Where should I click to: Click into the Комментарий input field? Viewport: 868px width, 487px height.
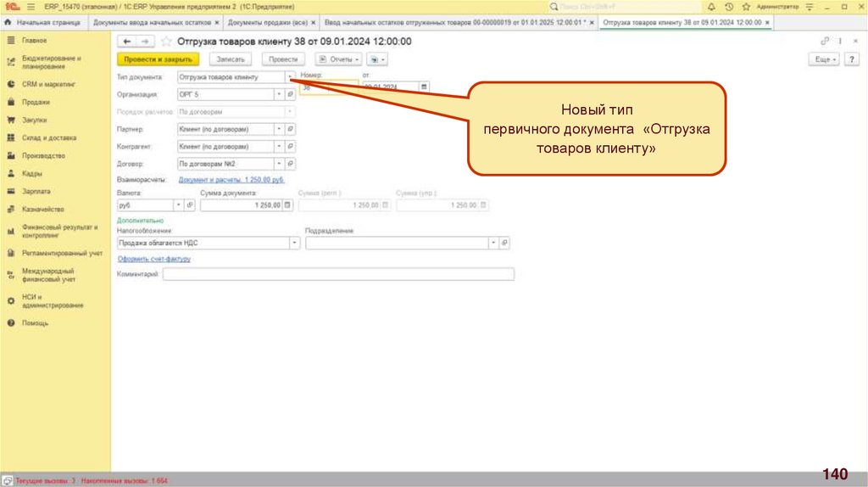(x=338, y=274)
